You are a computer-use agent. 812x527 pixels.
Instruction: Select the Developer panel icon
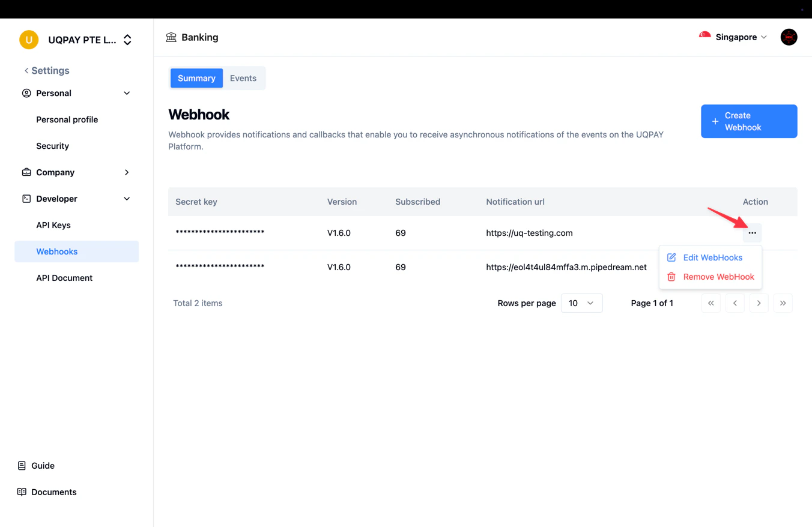pos(26,199)
